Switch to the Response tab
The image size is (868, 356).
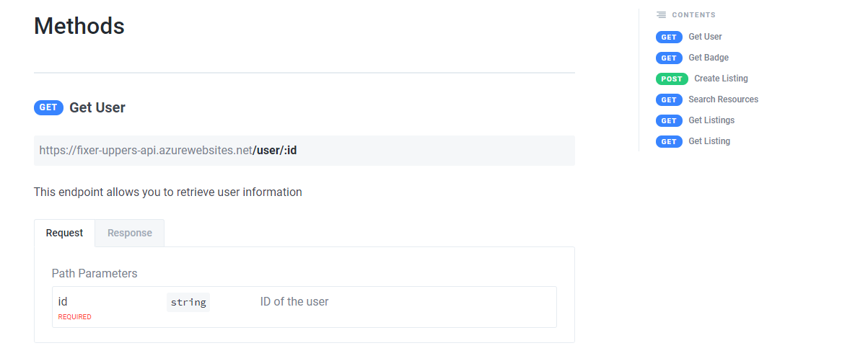pyautogui.click(x=130, y=233)
